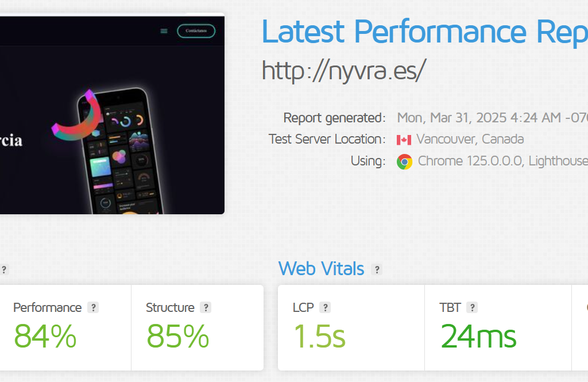The height and width of the screenshot is (382, 588).
Task: Click the 84% Performance score
Action: click(45, 336)
